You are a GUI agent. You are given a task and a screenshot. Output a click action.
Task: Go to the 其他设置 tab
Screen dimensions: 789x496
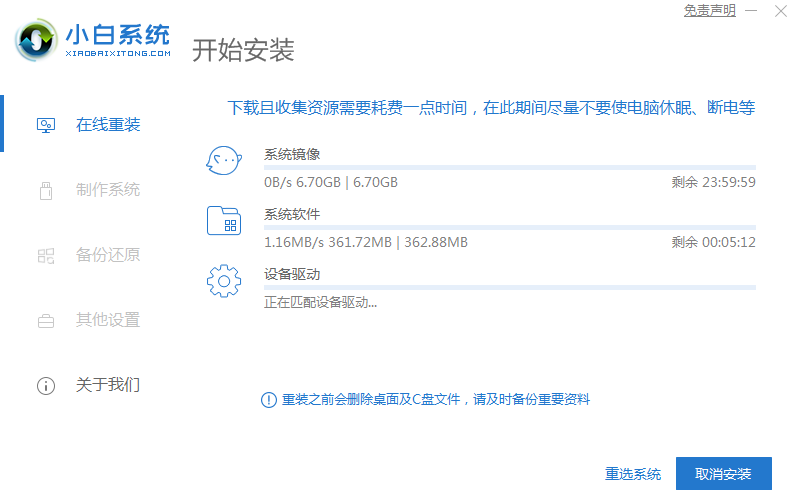[108, 320]
